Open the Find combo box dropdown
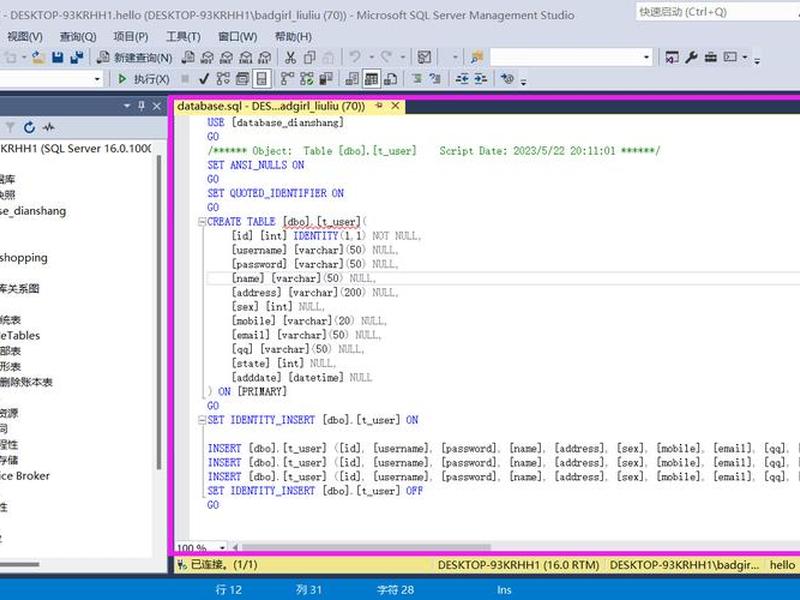This screenshot has width=800, height=600. 646,57
